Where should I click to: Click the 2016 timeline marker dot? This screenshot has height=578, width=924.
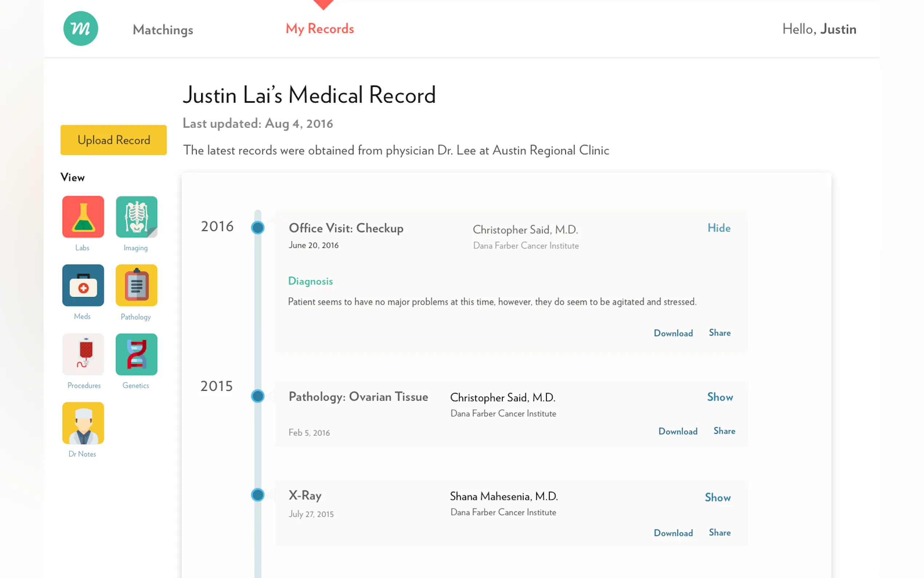pos(258,228)
